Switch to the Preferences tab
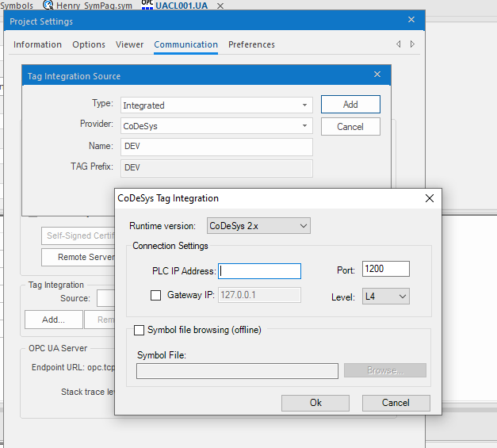 click(251, 44)
